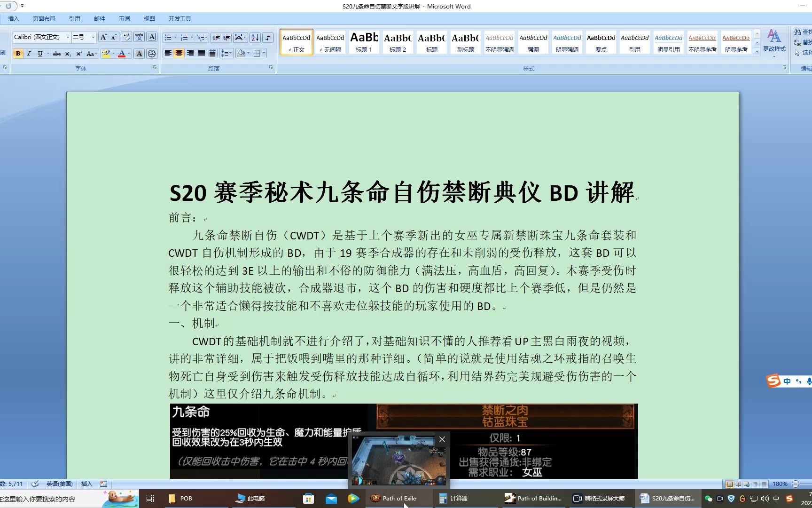Show or hide paragraph marks
Screen dimensions: 812x508
pyautogui.click(x=268, y=37)
